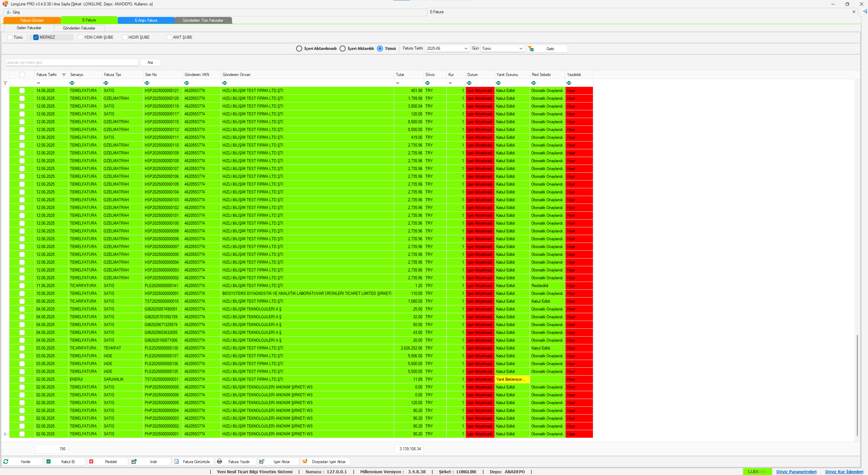Select the İçeri Aktarıldı radio button

343,49
